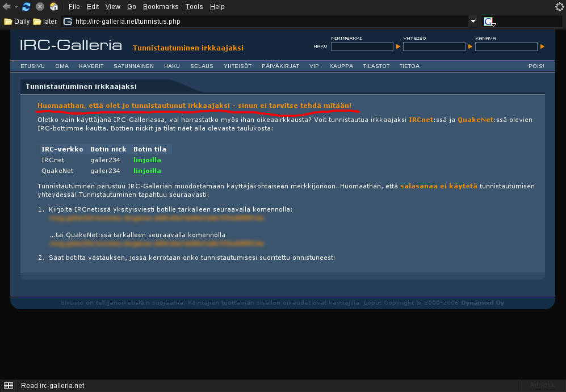This screenshot has height=392, width=566.
Task: Click the IRC-Galleria logo
Action: point(71,45)
